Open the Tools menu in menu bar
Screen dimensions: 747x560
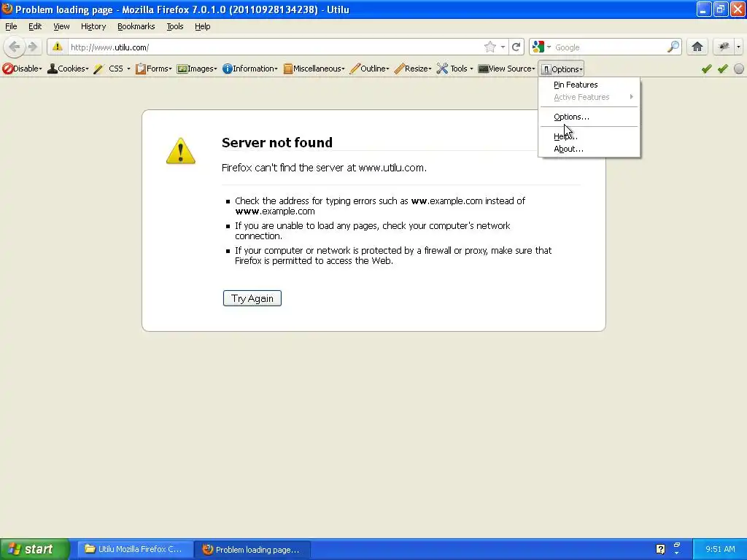coord(175,26)
